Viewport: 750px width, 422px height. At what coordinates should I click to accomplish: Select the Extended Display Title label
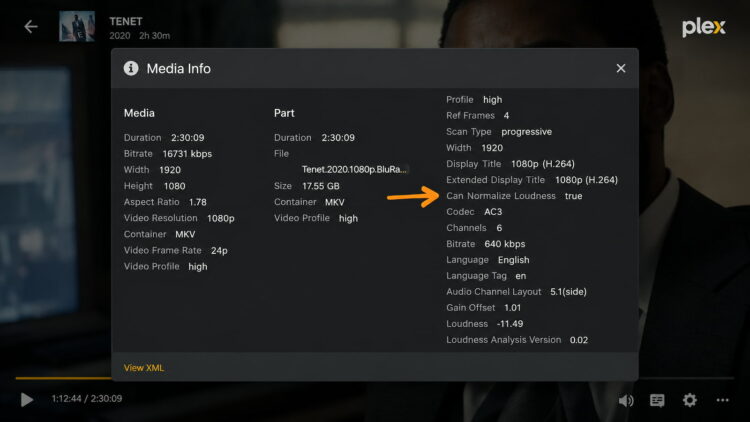[x=496, y=180]
